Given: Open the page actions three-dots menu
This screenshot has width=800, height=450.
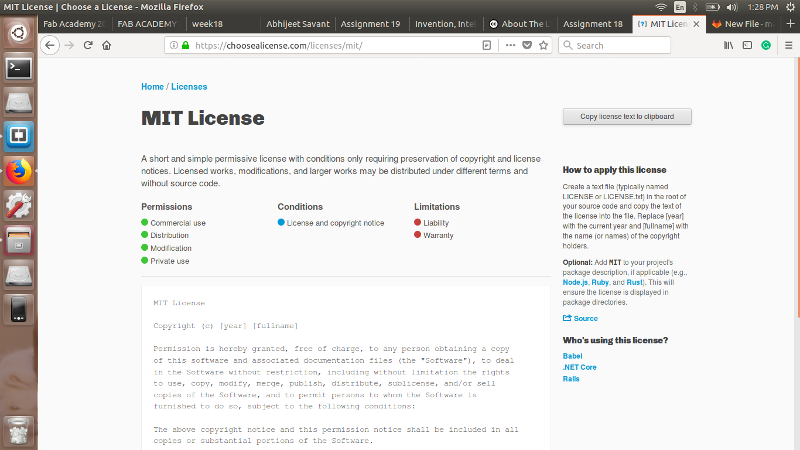Looking at the screenshot, I should pyautogui.click(x=511, y=45).
